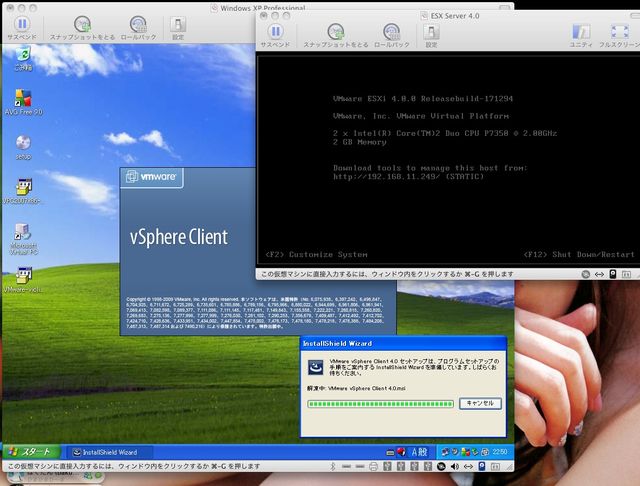
Task: Cancel the vSphere Client setup extraction
Action: point(480,403)
